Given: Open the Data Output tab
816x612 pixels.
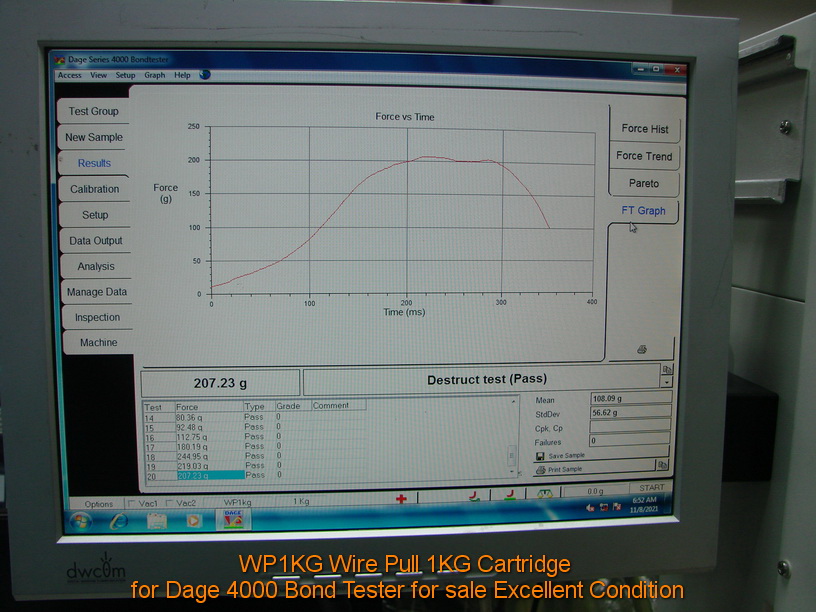Looking at the screenshot, I should (x=95, y=240).
